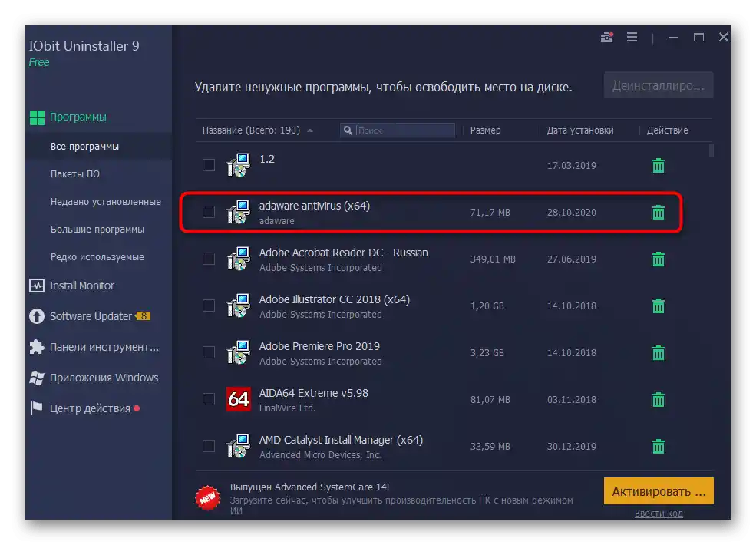Viewport: 756px width, 545px height.
Task: Open Редко используемые category
Action: click(98, 256)
